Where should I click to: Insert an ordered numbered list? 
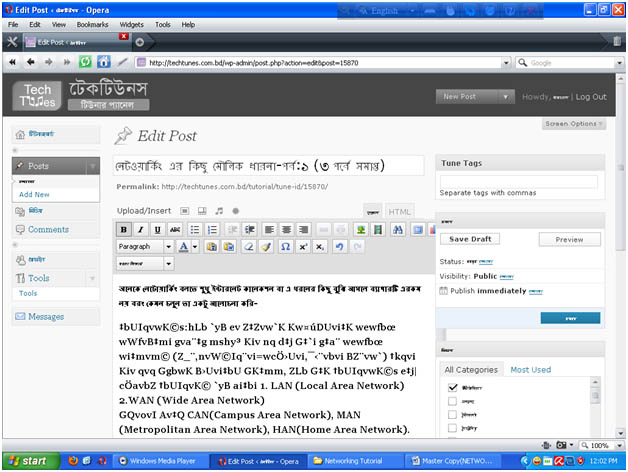coord(212,230)
